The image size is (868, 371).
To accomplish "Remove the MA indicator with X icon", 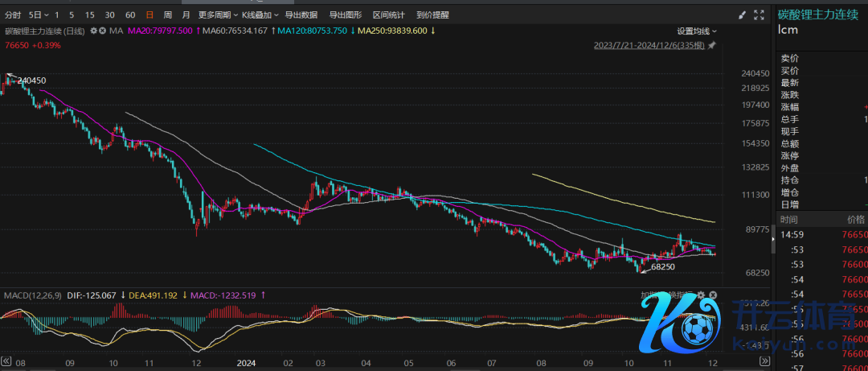I will (x=103, y=31).
